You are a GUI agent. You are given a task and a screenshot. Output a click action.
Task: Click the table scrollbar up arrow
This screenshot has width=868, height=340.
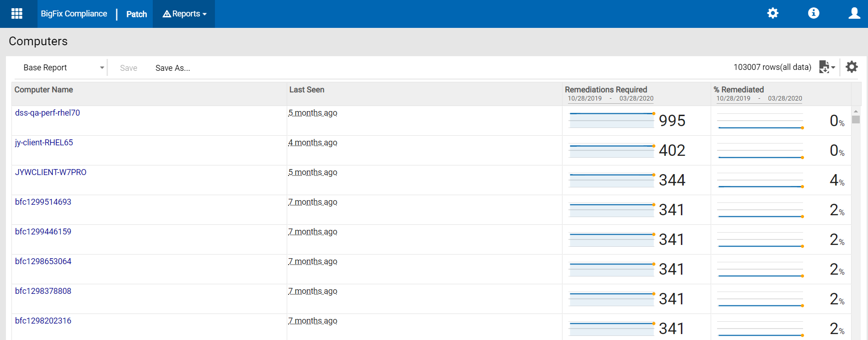856,111
